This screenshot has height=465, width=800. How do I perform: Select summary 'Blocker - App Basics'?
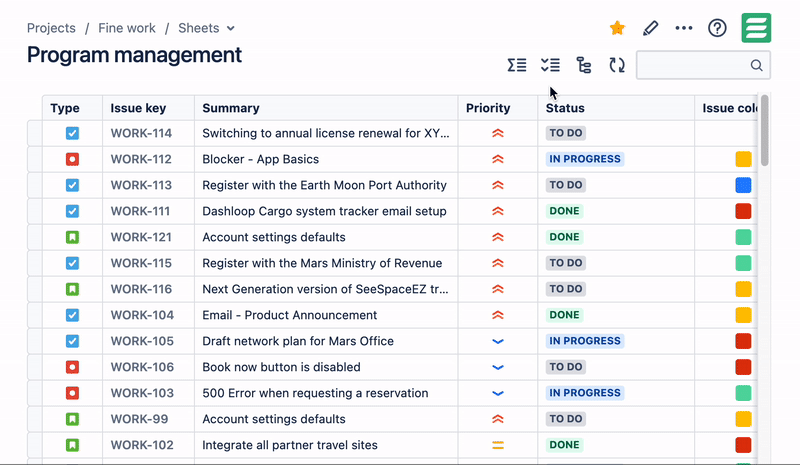[261, 159]
